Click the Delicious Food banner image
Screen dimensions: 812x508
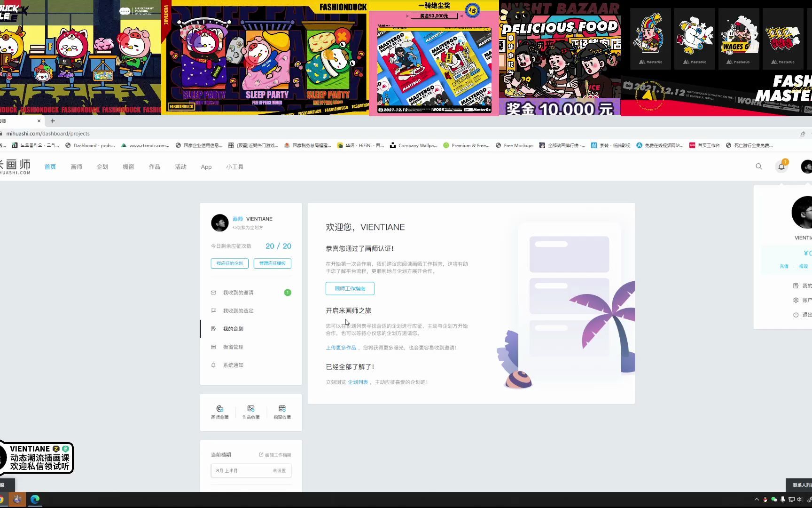[560, 58]
